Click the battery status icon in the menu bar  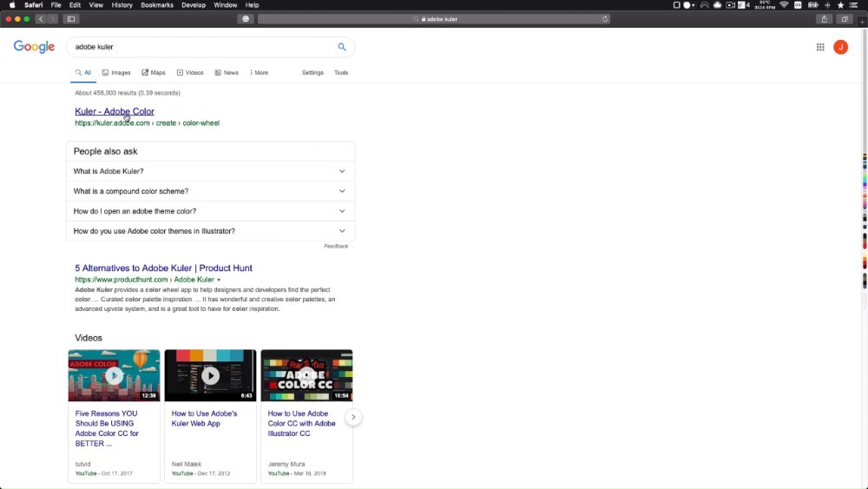pyautogui.click(x=812, y=5)
